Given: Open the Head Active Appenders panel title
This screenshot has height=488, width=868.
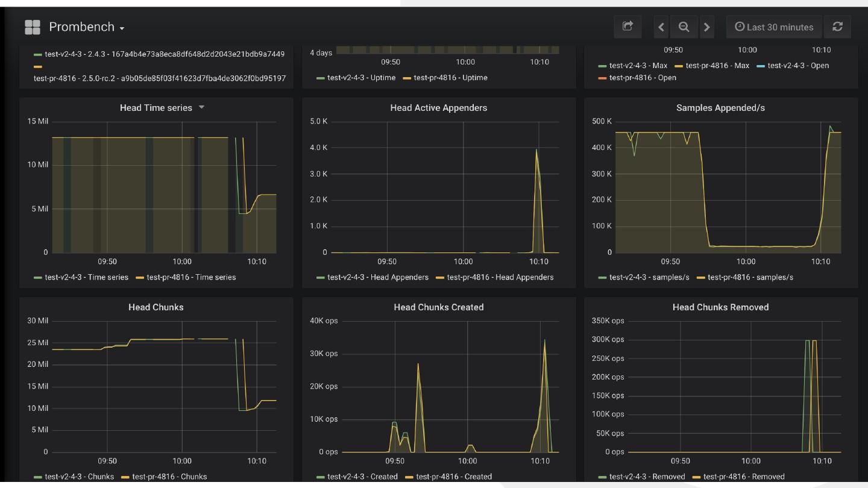Looking at the screenshot, I should pyautogui.click(x=438, y=108).
